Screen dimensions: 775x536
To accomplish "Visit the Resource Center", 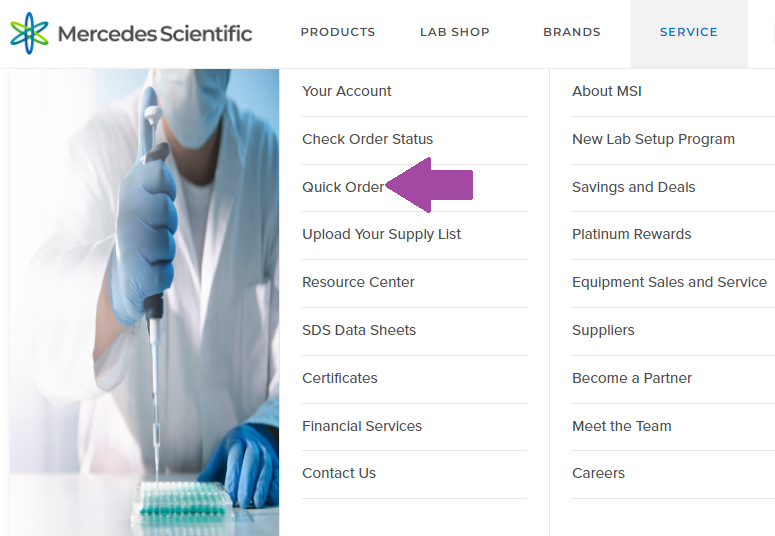I will pyautogui.click(x=358, y=282).
